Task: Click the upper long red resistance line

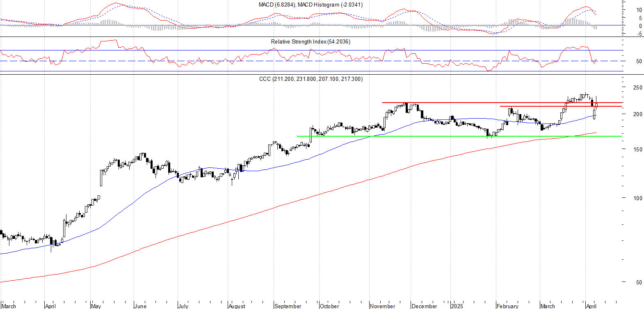Action: tap(502, 103)
